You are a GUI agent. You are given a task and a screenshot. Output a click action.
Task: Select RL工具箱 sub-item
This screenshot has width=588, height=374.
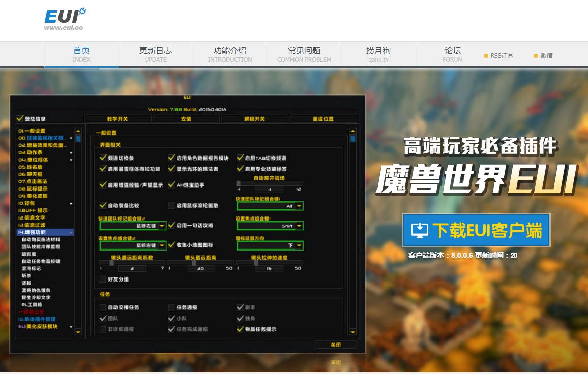point(32,305)
